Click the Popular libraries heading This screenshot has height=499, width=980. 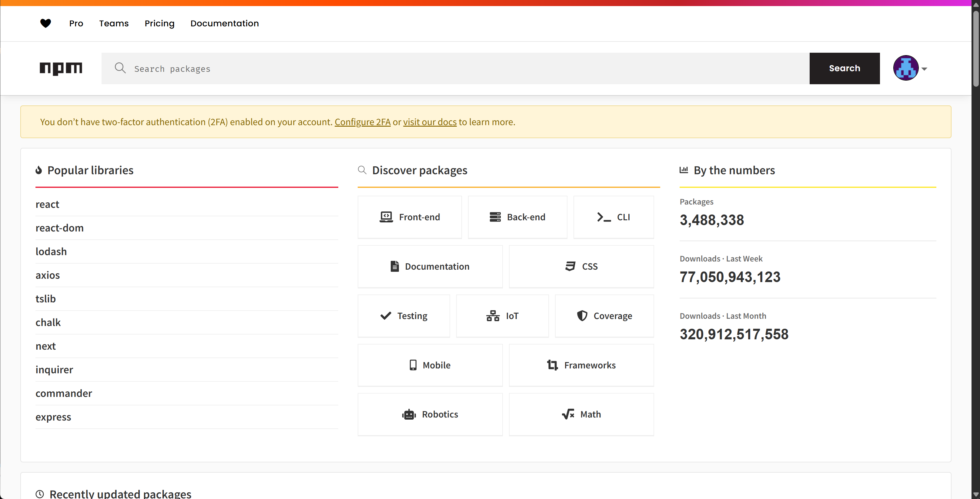[x=90, y=170]
